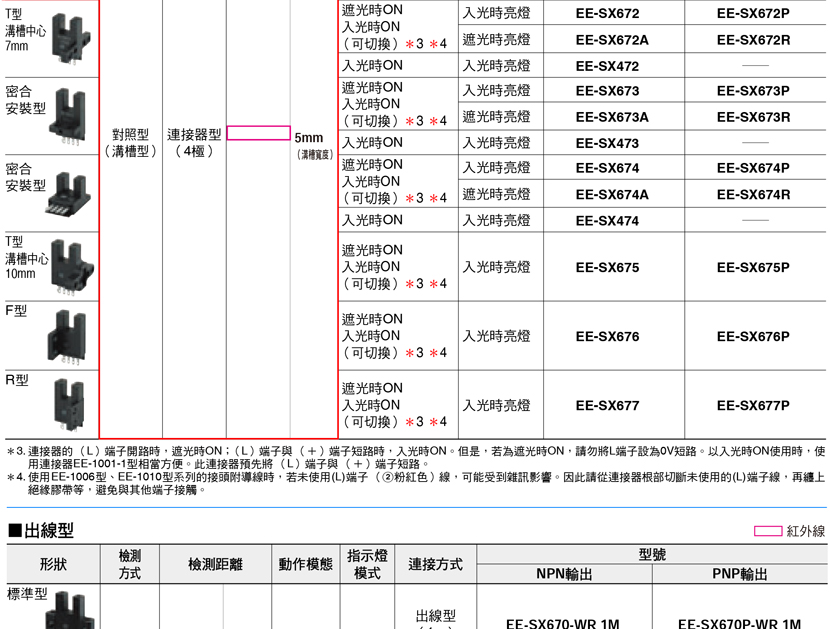Click the ■出線型 section heading

coord(41,531)
